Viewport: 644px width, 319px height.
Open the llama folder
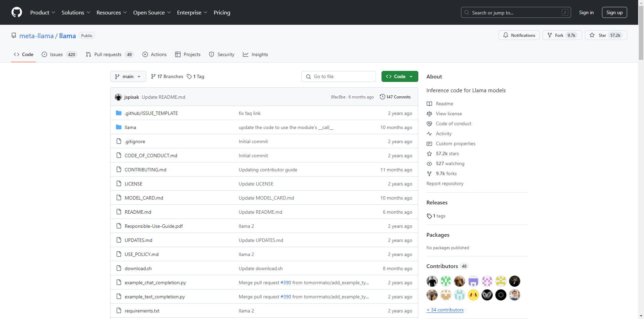130,127
